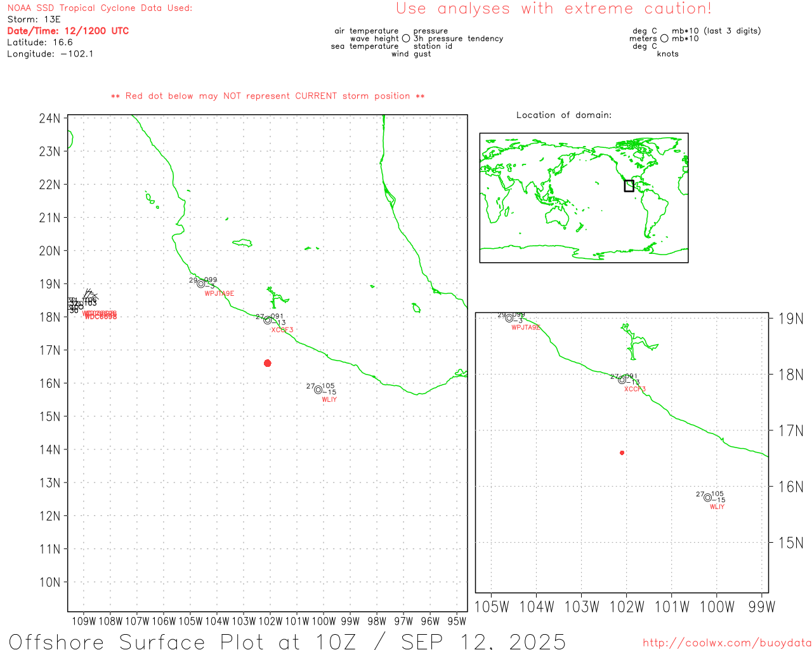This screenshot has height=650, width=812.
Task: Click the 'Latitude: 16.6' line
Action: 40,42
